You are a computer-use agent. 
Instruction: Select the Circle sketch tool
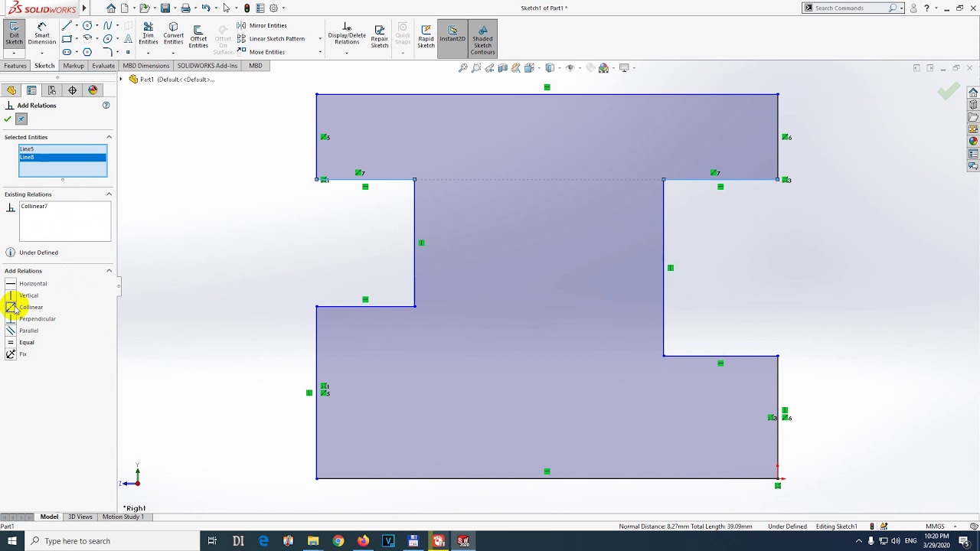[87, 25]
